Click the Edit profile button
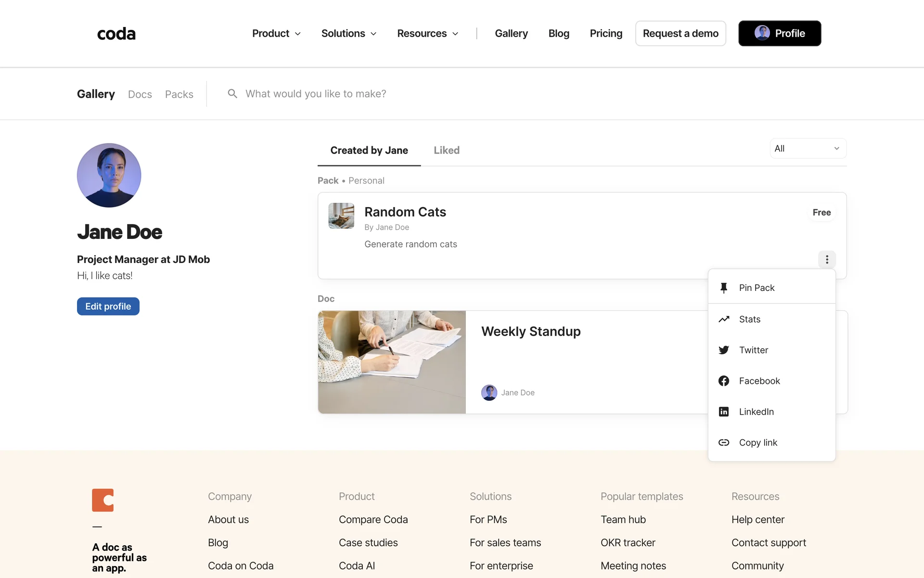Image resolution: width=924 pixels, height=578 pixels. [x=108, y=306]
